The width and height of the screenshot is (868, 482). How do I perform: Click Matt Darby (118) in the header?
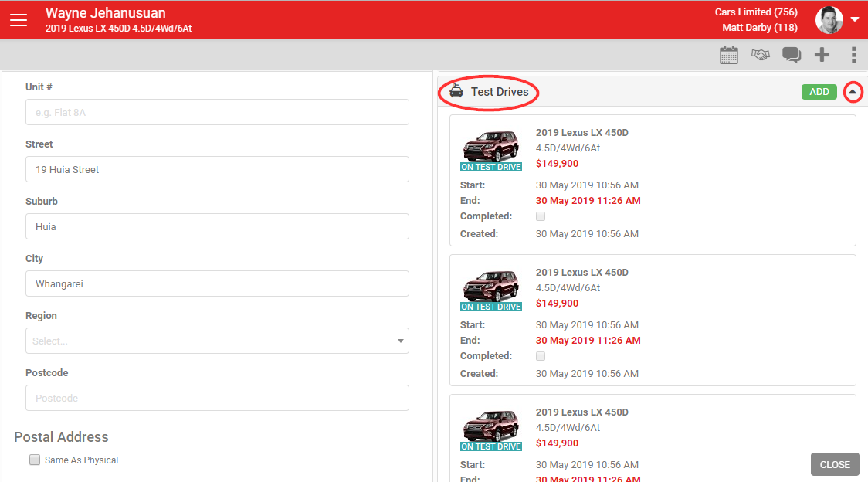760,28
